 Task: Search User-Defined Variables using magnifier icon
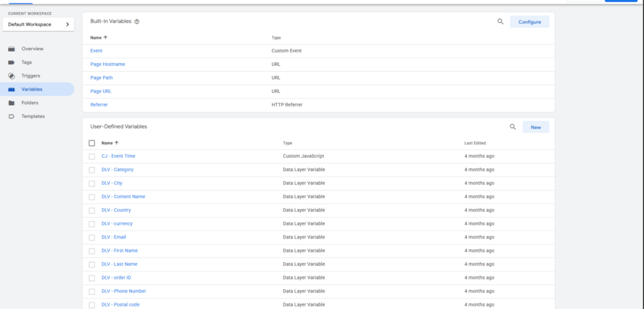pos(513,127)
